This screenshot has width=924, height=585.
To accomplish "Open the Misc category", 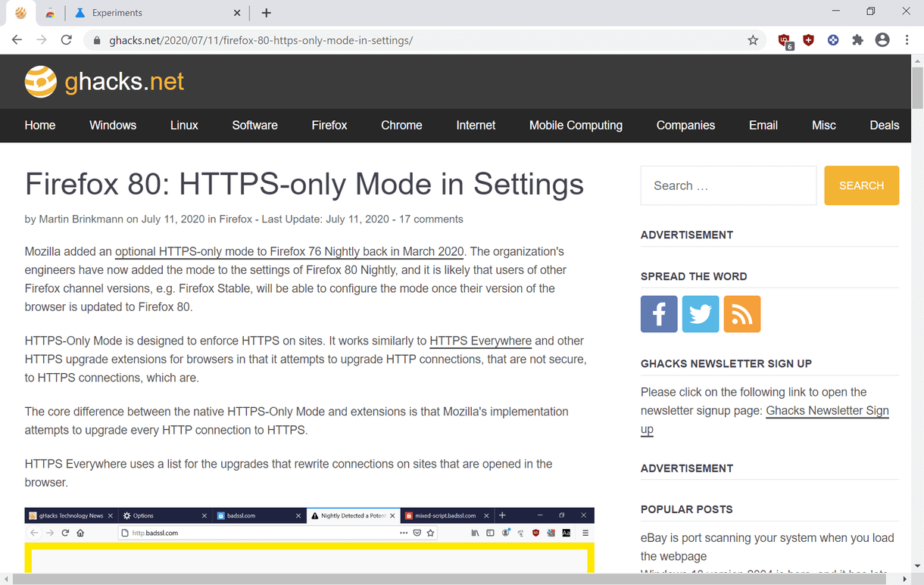I will coord(824,126).
